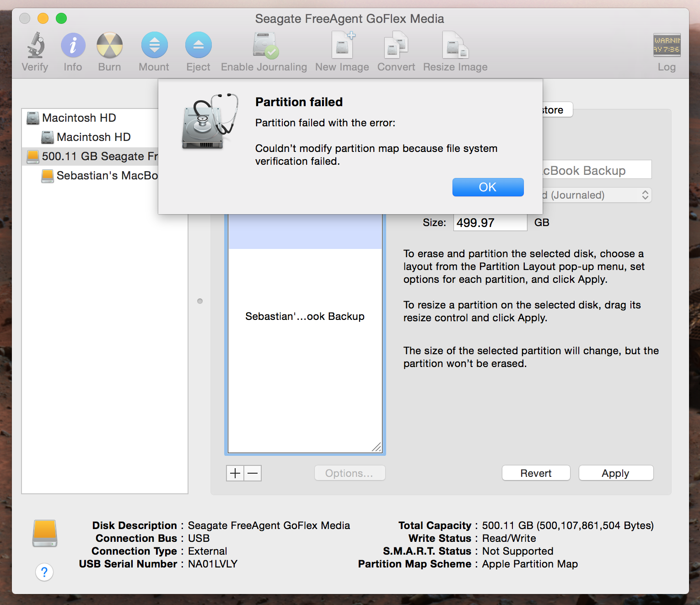Click Total Capacity value 500.11 GB

(x=568, y=525)
